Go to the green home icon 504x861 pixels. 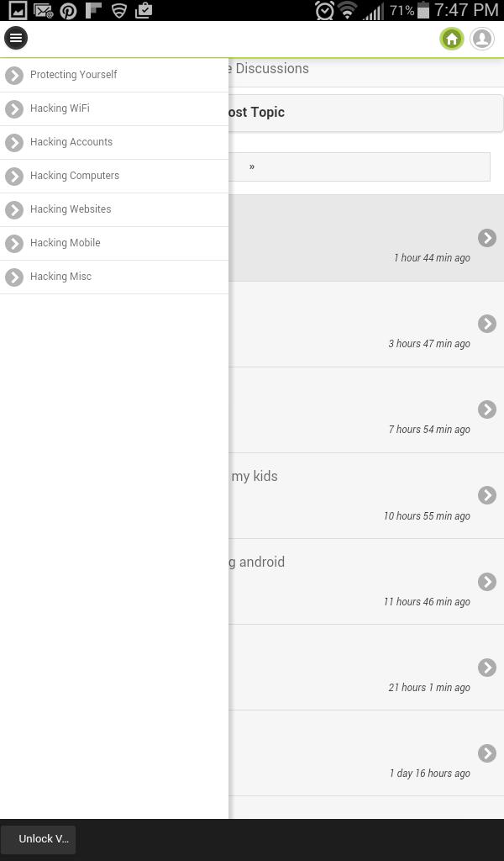click(452, 39)
